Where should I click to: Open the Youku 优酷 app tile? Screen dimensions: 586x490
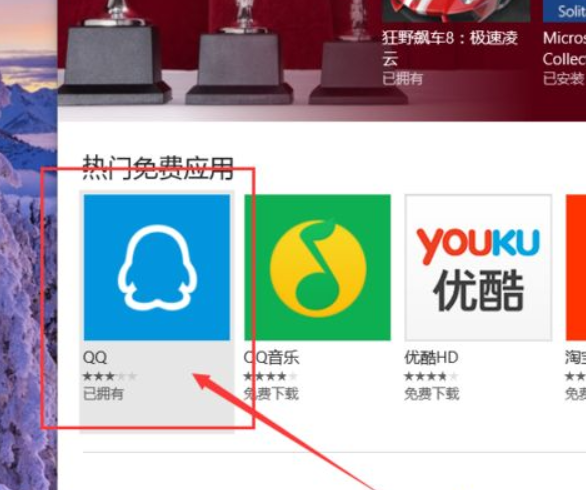(x=478, y=267)
